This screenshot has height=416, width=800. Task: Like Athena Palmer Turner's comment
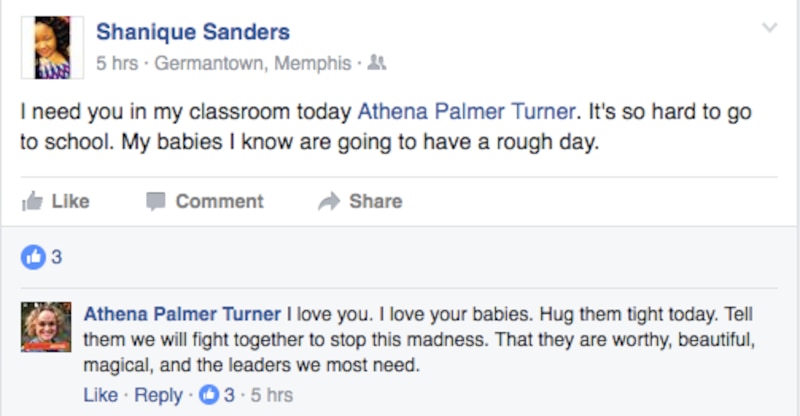(100, 395)
